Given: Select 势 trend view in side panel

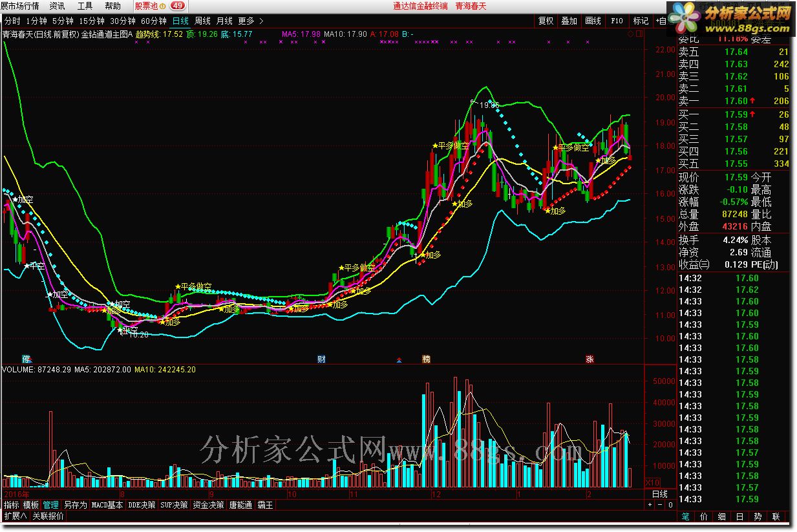Looking at the screenshot, I should [x=758, y=516].
